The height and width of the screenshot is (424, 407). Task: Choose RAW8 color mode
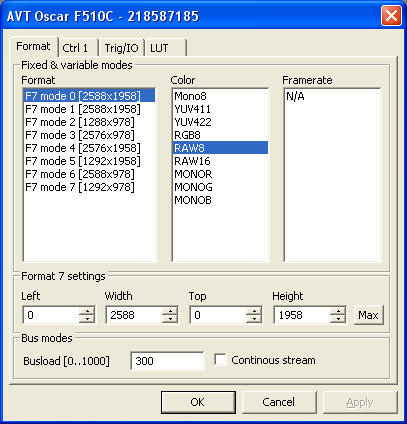(x=220, y=148)
